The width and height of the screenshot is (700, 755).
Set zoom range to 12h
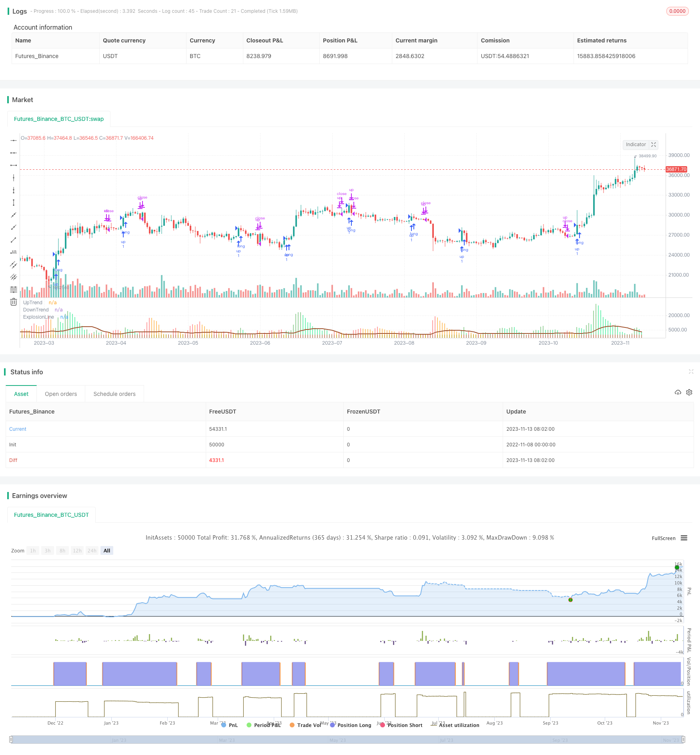pos(77,551)
